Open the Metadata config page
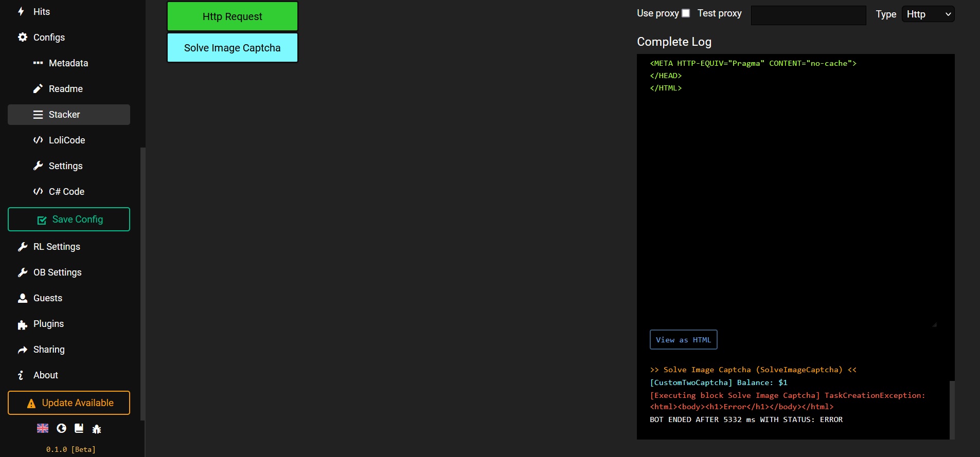Viewport: 980px width, 457px height. [x=68, y=63]
